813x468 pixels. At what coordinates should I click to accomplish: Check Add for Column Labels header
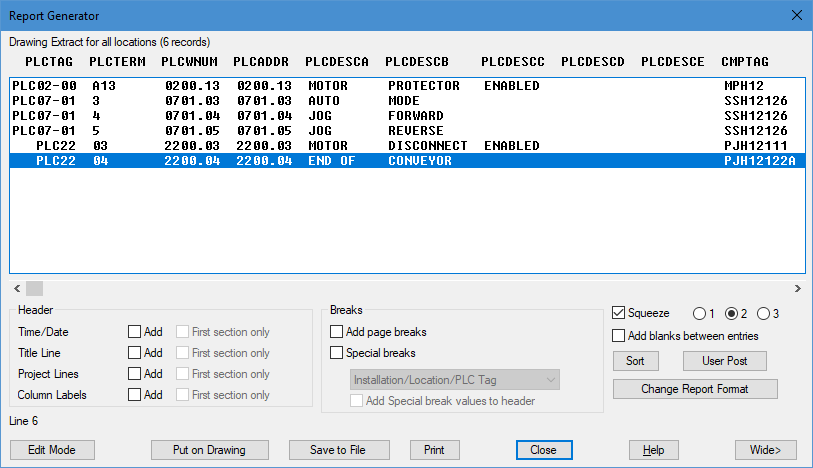tap(134, 395)
